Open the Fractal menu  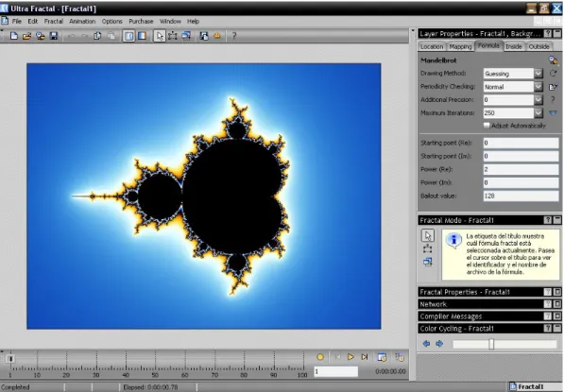[x=54, y=21]
